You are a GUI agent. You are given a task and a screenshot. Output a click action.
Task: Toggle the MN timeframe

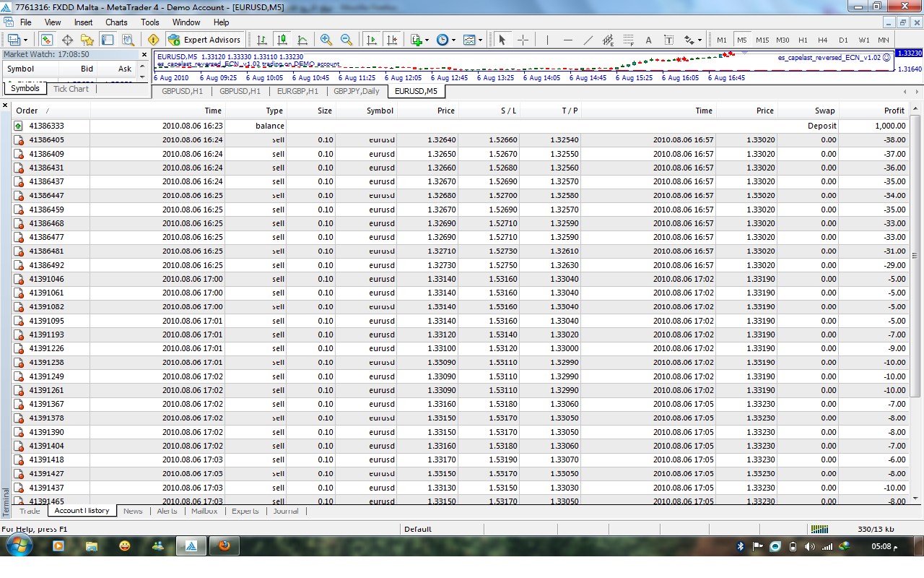pos(884,40)
